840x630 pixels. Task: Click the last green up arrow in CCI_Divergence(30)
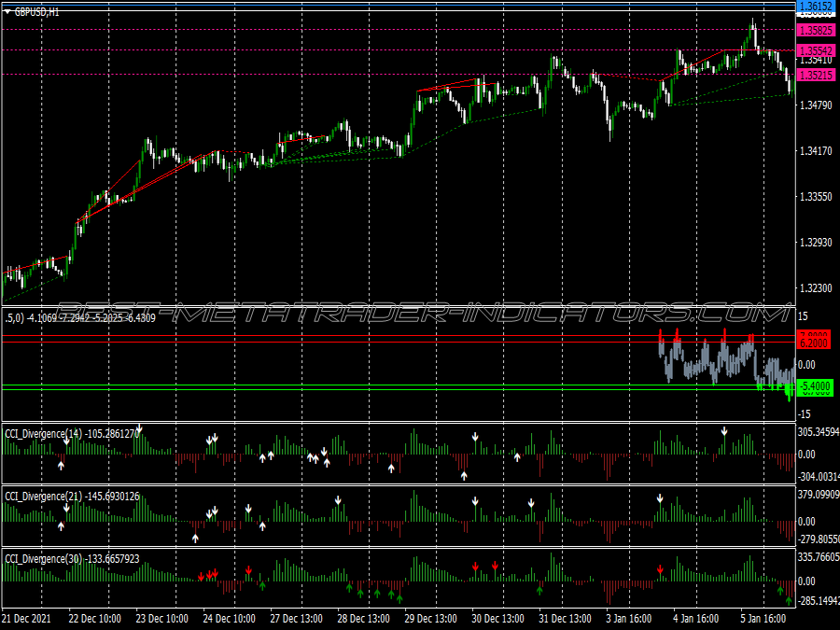pyautogui.click(x=789, y=601)
